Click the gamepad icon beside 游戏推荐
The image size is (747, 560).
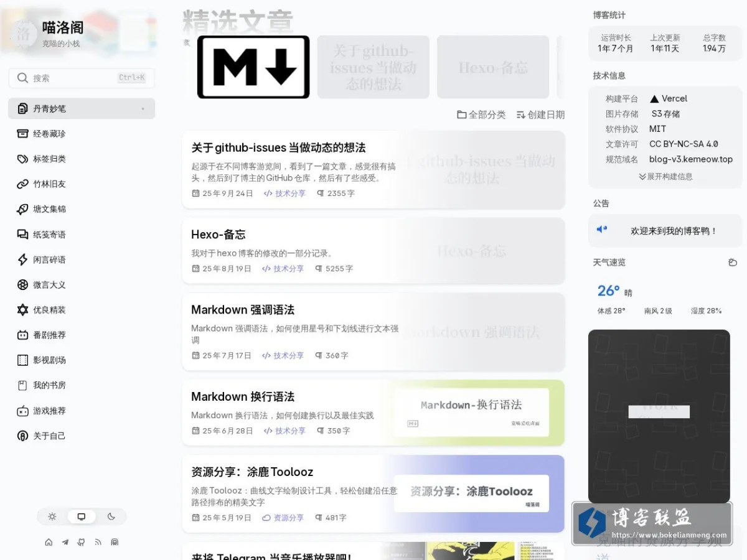point(22,411)
